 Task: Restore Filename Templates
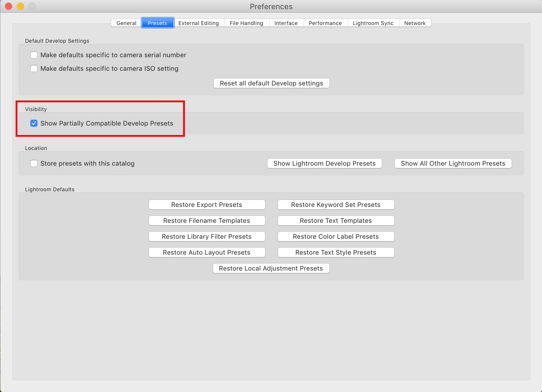[207, 220]
